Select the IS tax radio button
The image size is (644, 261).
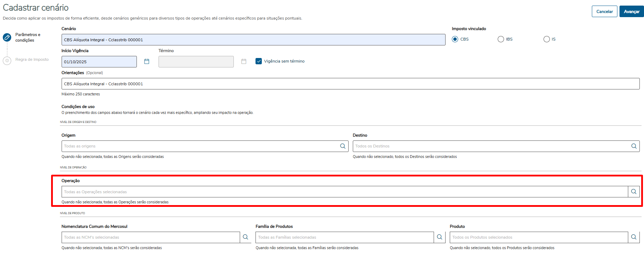tap(547, 39)
